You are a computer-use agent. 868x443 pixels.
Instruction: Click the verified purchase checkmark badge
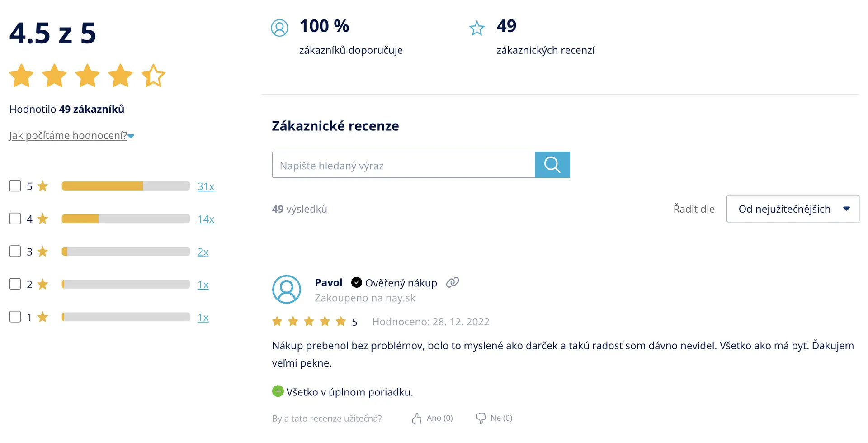tap(357, 283)
